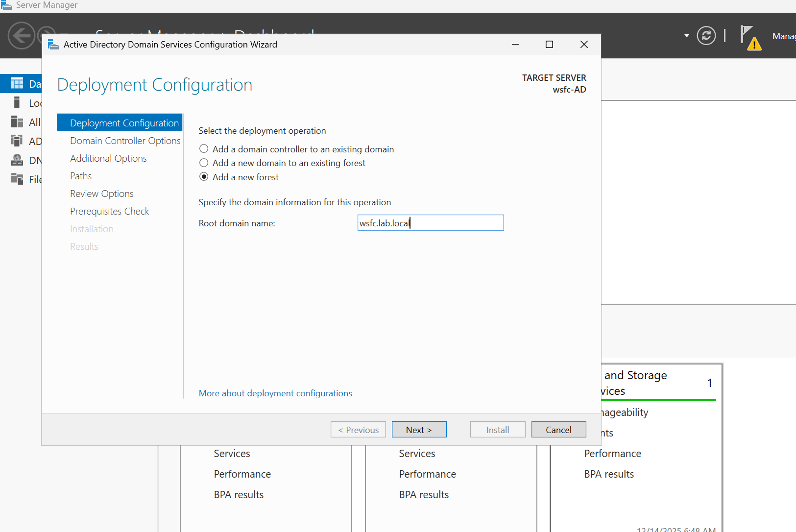Maximize the configuration wizard window
The height and width of the screenshot is (532, 796).
pyautogui.click(x=550, y=45)
